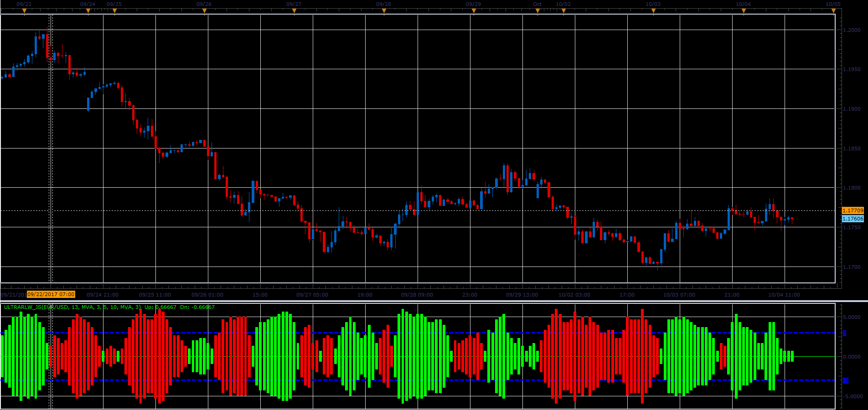Click the orange 09/22/2017 07:00 date label
Screen dimensions: 868x410
[51, 294]
